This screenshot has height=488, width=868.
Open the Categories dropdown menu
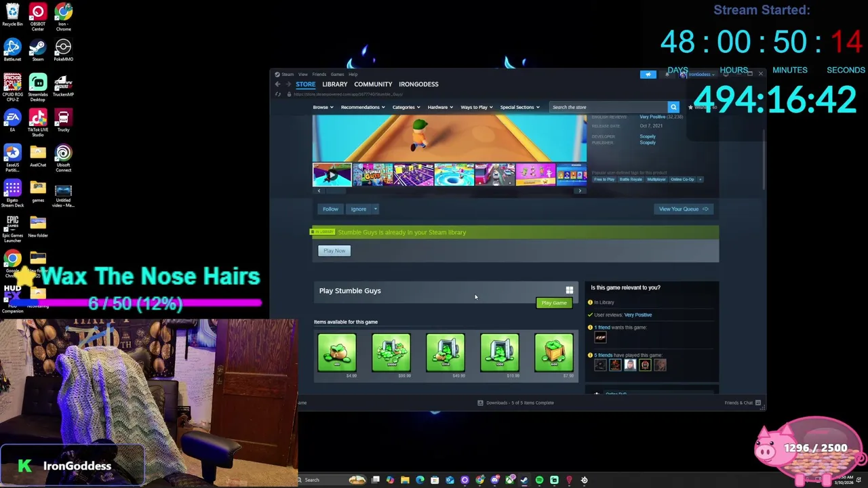(406, 107)
